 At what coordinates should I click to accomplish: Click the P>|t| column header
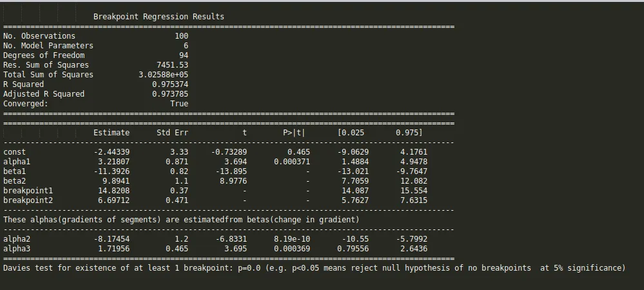(x=294, y=133)
